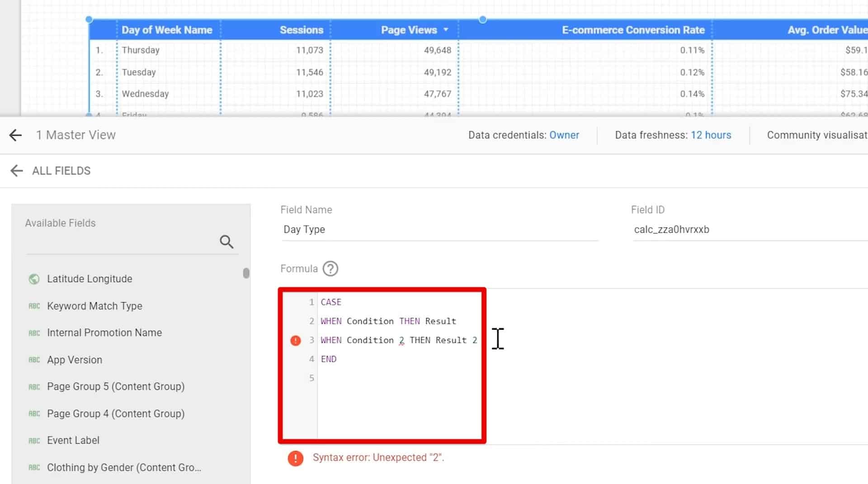This screenshot has width=868, height=484.
Task: Click the error icon on formula line 3
Action: [295, 340]
